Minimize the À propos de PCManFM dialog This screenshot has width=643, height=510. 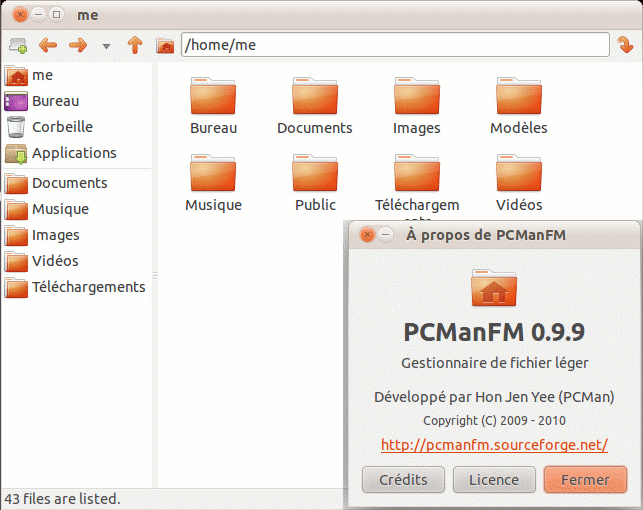click(x=385, y=235)
